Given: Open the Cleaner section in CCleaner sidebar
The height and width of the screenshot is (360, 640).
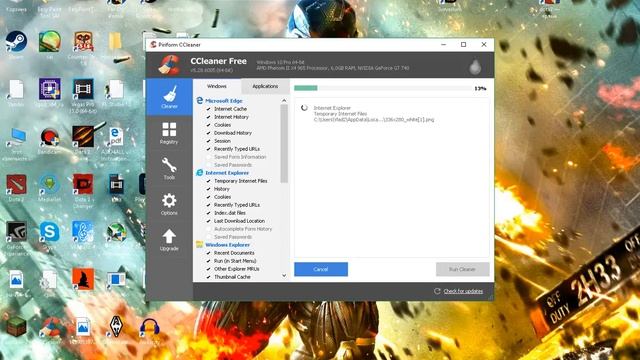Looking at the screenshot, I should [169, 97].
